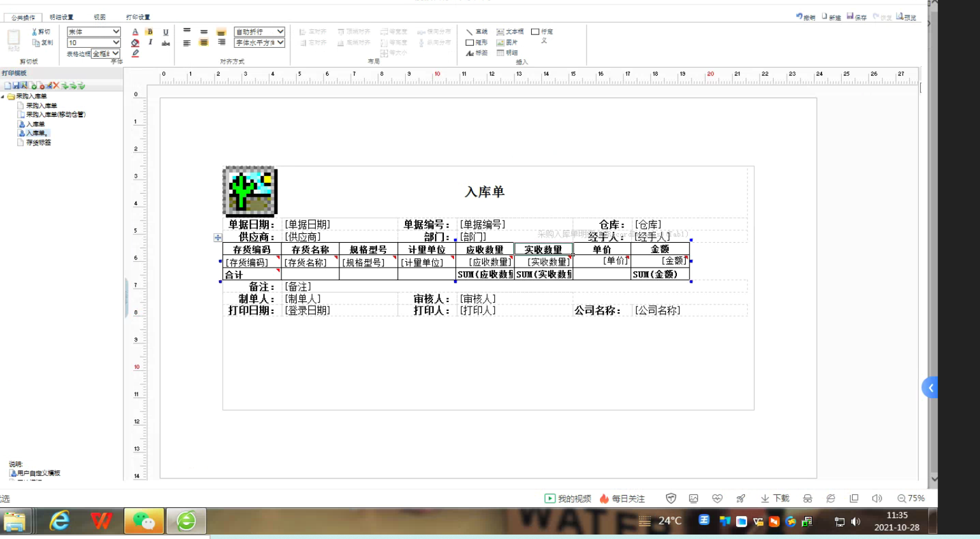Insert a 文本框 (text box)
The height and width of the screenshot is (539, 980).
[x=510, y=32]
